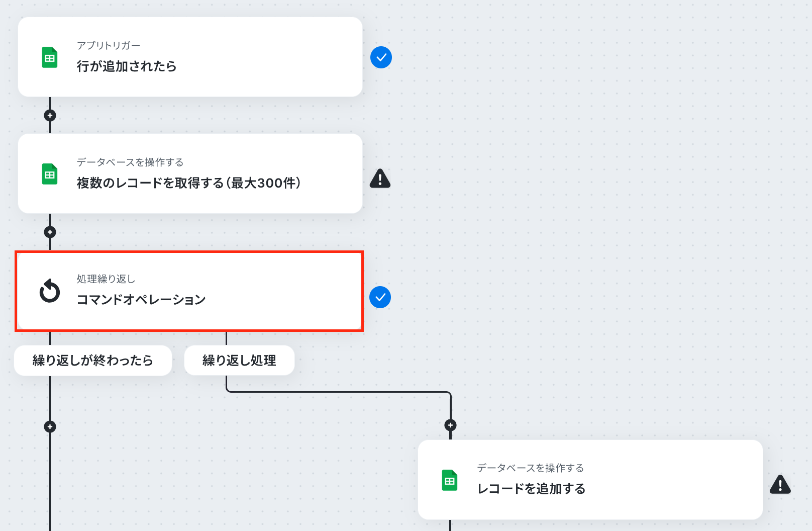Select the 繰り返し処理 branch label
The height and width of the screenshot is (531, 812).
pyautogui.click(x=239, y=361)
